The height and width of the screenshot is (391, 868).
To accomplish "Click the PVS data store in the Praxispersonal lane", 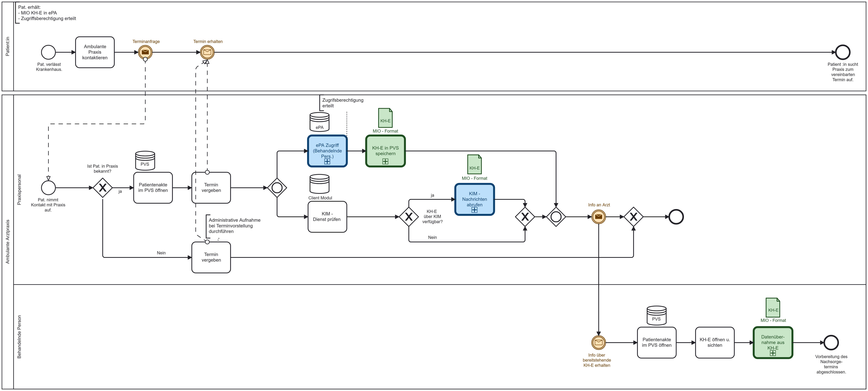I will coord(145,161).
